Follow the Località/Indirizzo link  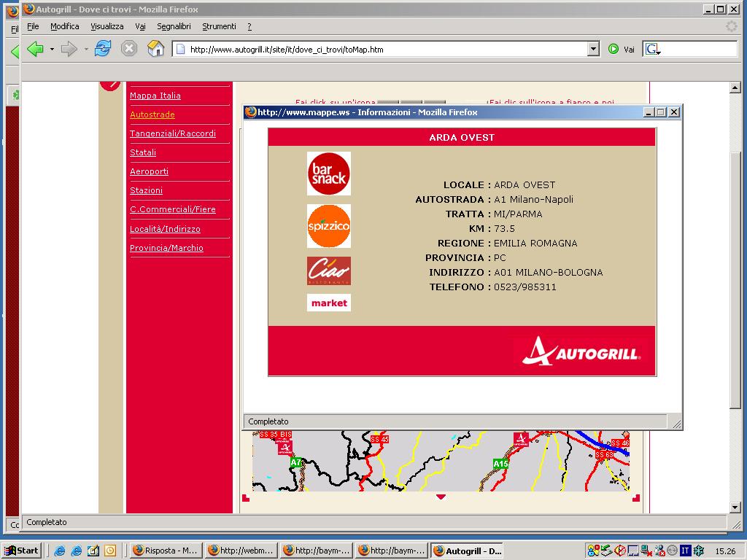point(165,229)
